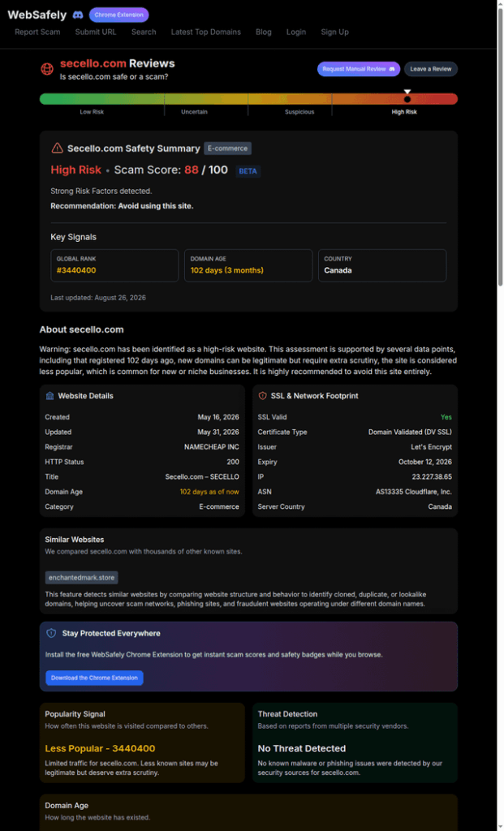Click the Sign Up link
Screen dimensions: 504x831
(335, 32)
